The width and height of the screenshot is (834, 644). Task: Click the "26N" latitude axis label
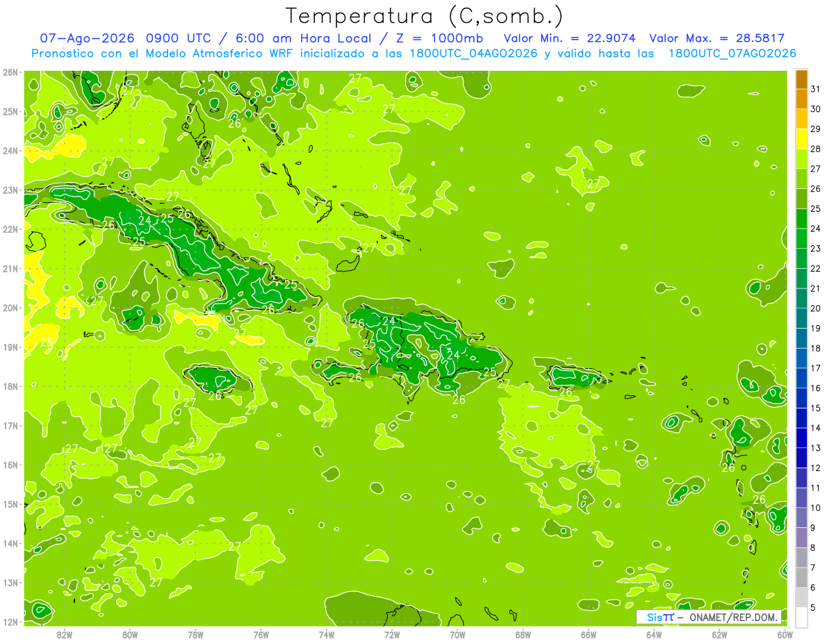(10, 72)
